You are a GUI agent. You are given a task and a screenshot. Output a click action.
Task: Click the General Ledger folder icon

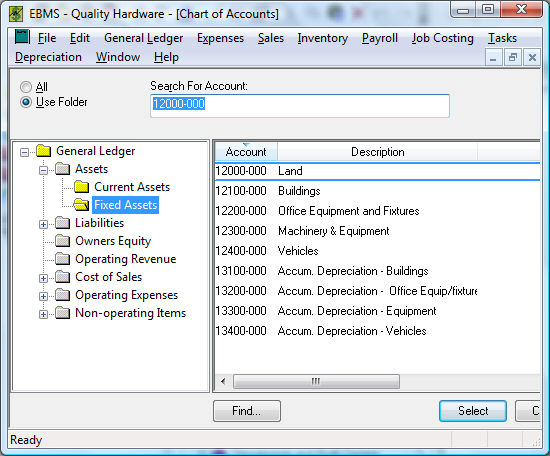[x=44, y=151]
